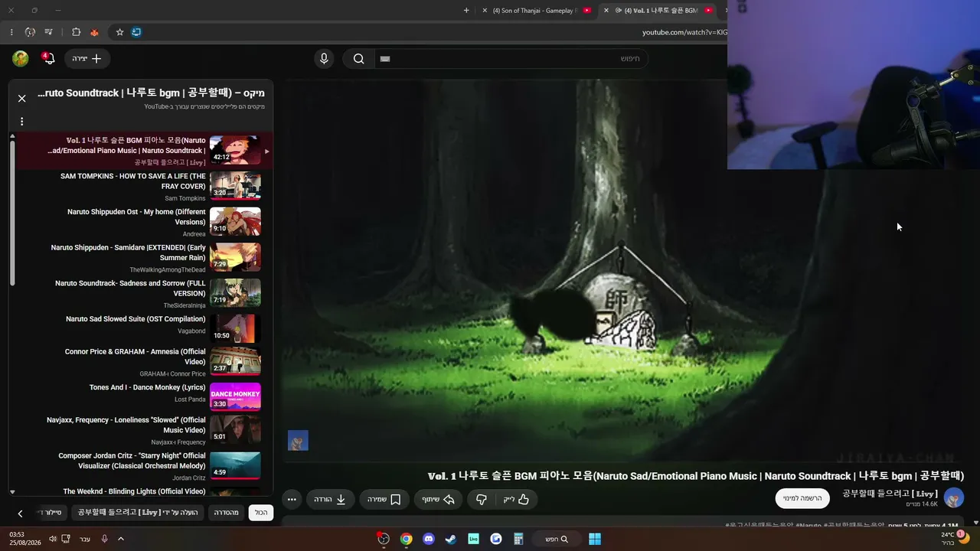This screenshot has height=551, width=980.
Task: Open Discord from the taskbar
Action: [x=429, y=539]
